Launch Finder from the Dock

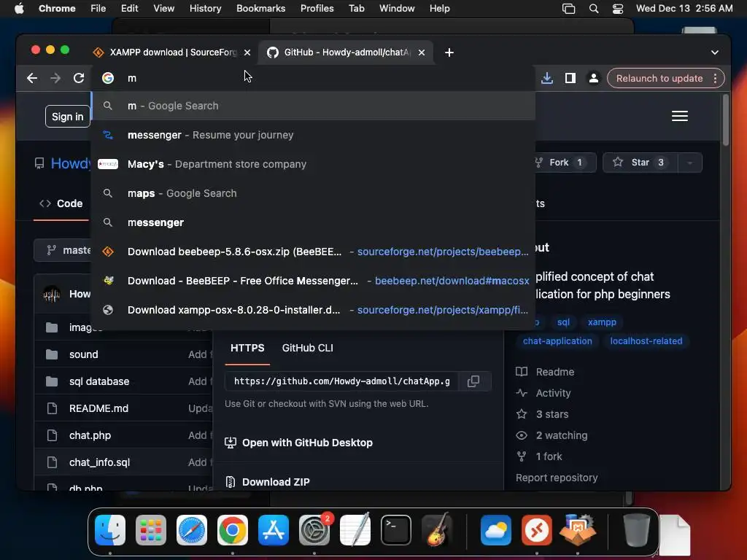coord(110,530)
